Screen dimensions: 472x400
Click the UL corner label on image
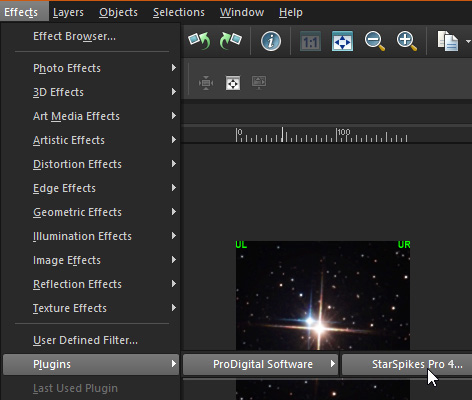click(x=241, y=245)
